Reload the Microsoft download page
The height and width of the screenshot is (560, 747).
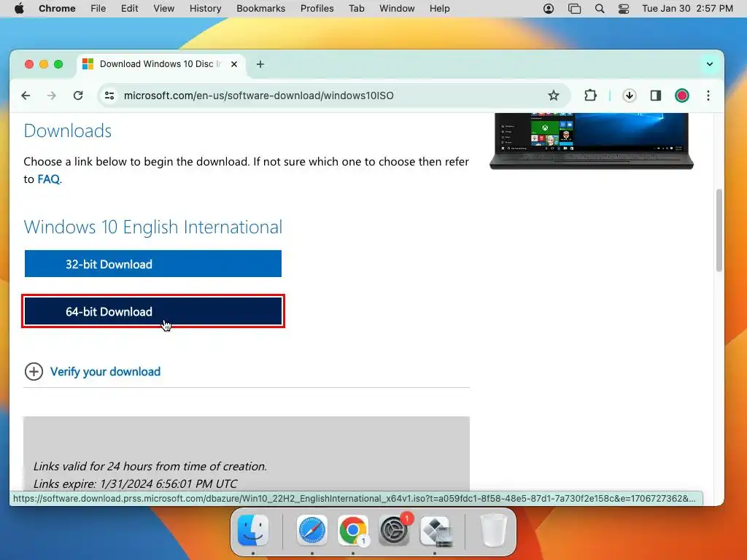78,96
